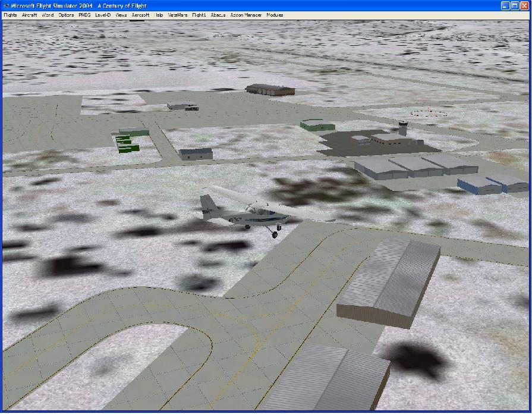The height and width of the screenshot is (414, 532).
Task: Open the Help menu
Action: tap(159, 15)
